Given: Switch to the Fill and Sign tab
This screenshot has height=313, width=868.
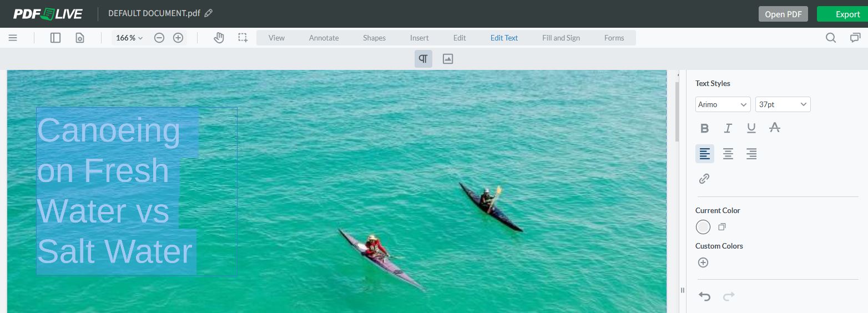Looking at the screenshot, I should click(x=561, y=38).
